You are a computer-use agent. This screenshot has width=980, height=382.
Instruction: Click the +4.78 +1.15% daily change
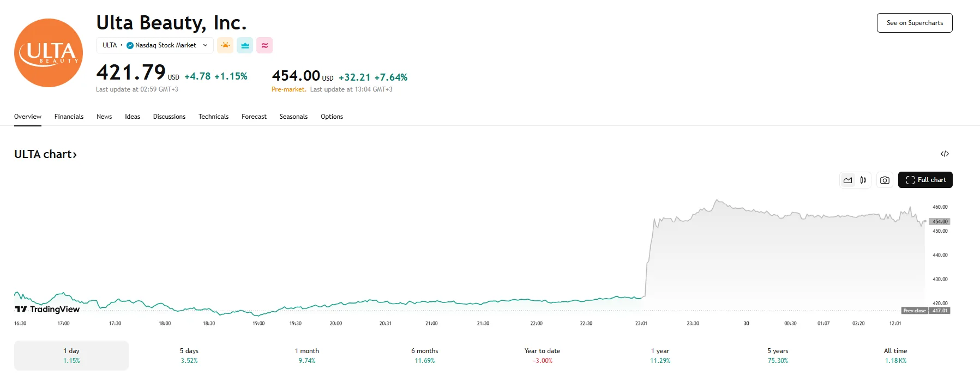(x=216, y=76)
